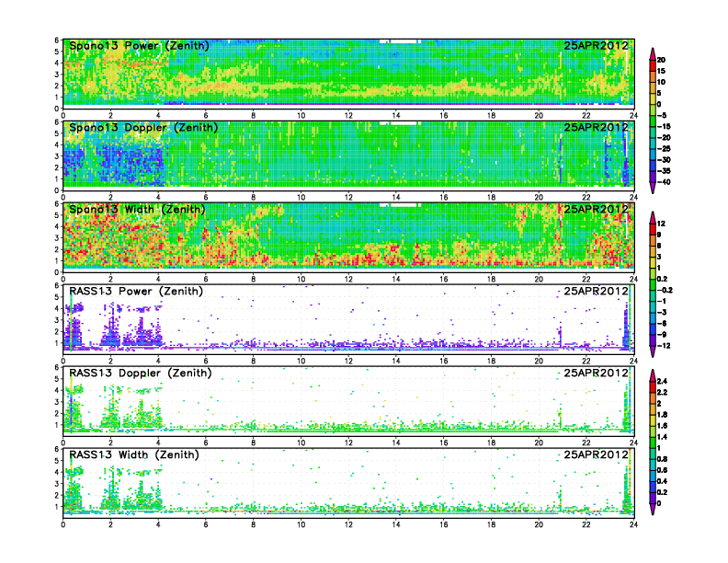Click the 1.8 label on the bottom colorbar
The height and width of the screenshot is (563, 728).
(663, 414)
